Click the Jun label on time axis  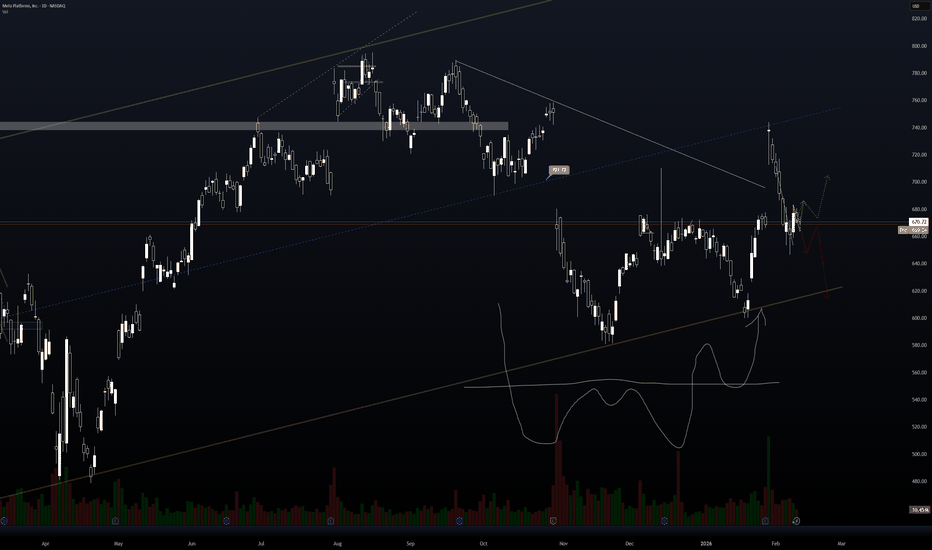click(191, 543)
